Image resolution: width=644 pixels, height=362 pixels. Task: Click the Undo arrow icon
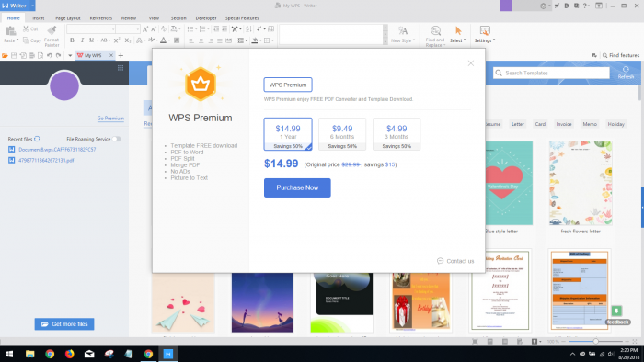coord(50,55)
